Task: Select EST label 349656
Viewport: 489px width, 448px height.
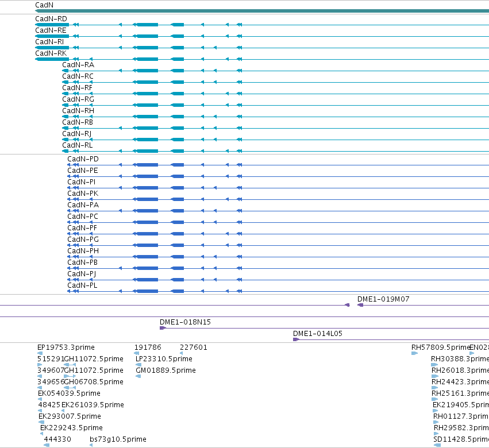Action: [x=51, y=382]
